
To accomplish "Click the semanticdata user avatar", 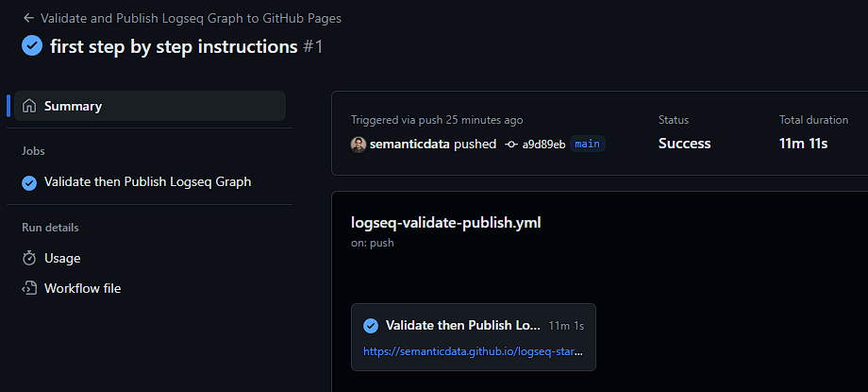I will point(359,145).
